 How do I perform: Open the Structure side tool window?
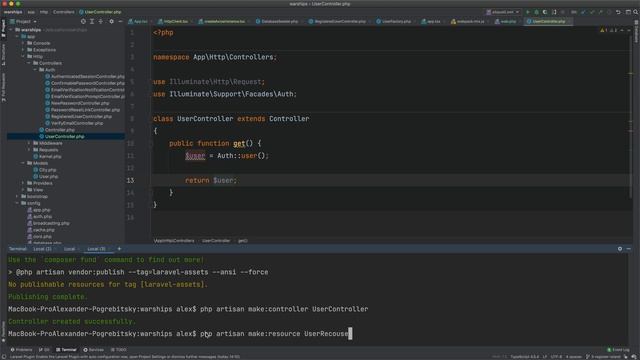pos(3,54)
